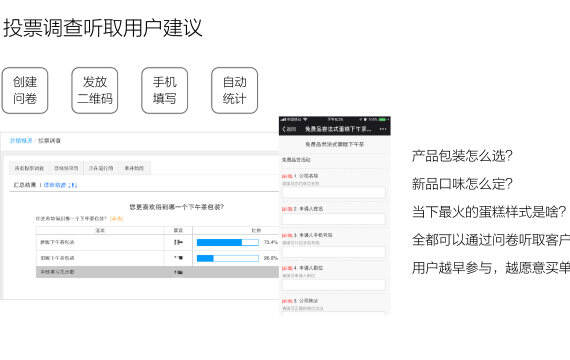570x360 pixels.
Task: Select the second tab in survey results panel
Action: click(66, 168)
